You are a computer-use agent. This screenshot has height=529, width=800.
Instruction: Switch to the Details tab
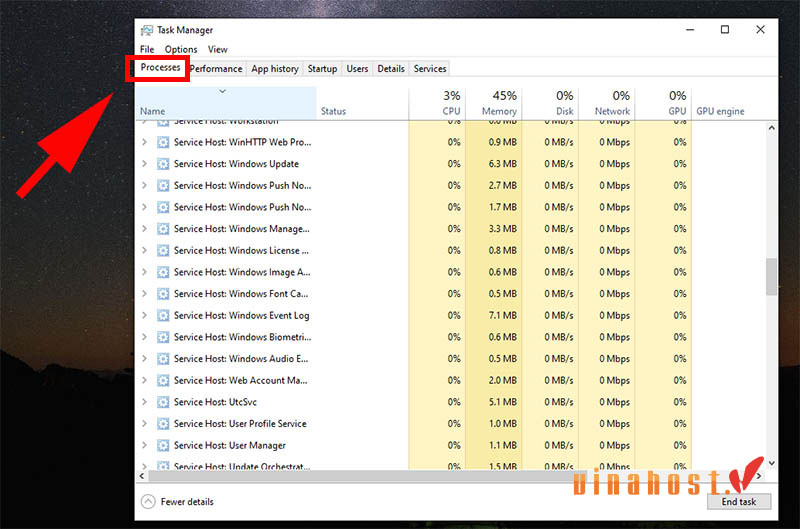pyautogui.click(x=391, y=69)
